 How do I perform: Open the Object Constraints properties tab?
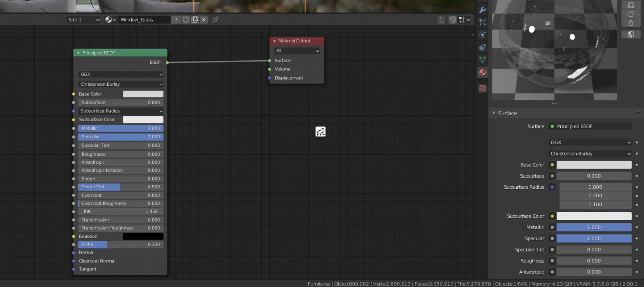tap(482, 47)
